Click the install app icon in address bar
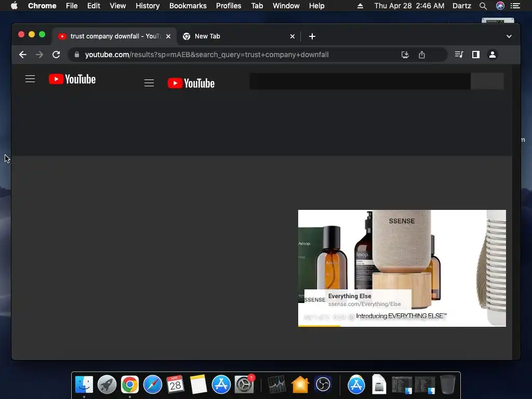This screenshot has height=399, width=532. [405, 55]
